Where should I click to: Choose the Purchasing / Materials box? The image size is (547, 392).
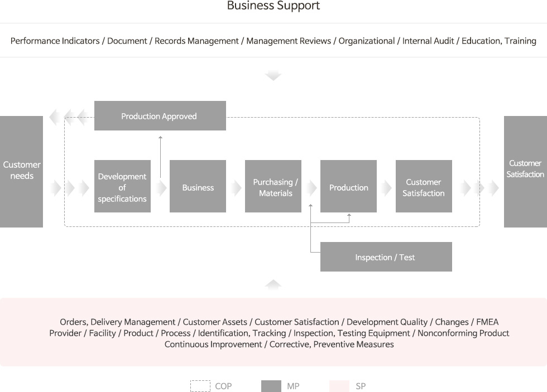(x=273, y=186)
